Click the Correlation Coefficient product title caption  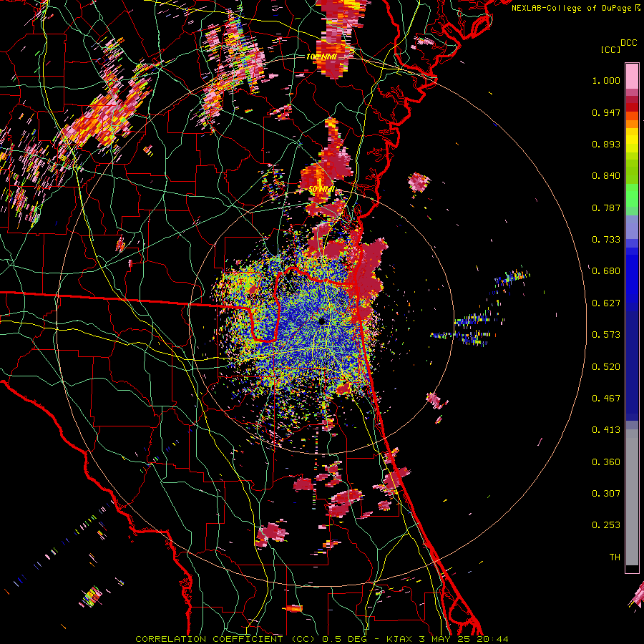(321, 639)
